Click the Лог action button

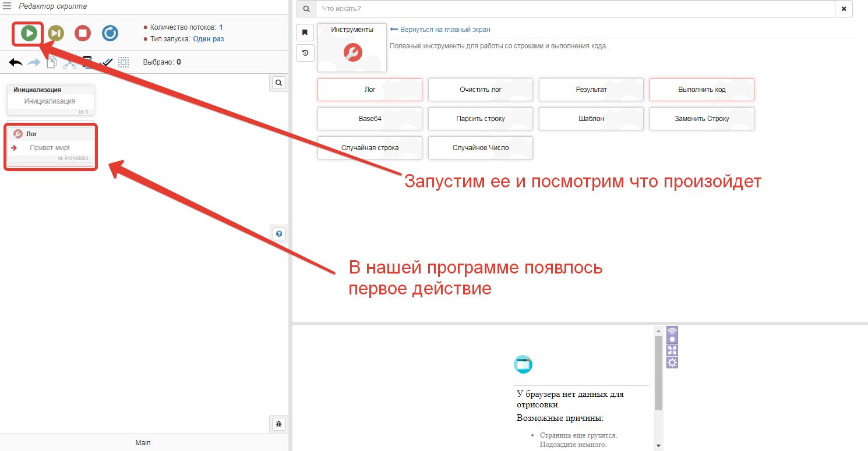click(x=370, y=90)
